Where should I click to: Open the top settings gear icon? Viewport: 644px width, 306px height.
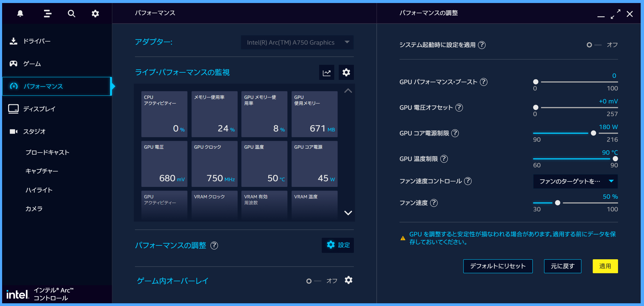pos(95,14)
